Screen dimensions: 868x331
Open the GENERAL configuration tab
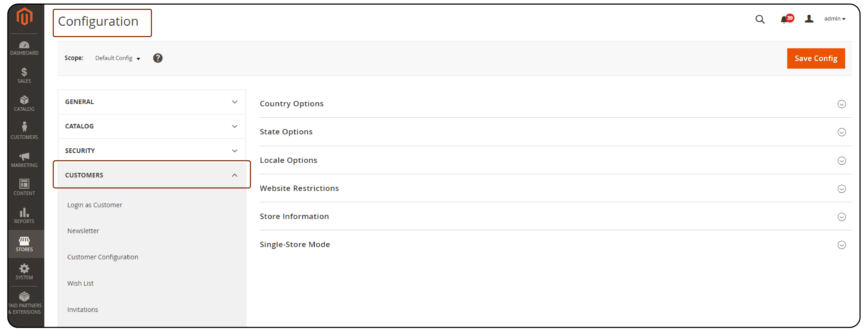151,102
